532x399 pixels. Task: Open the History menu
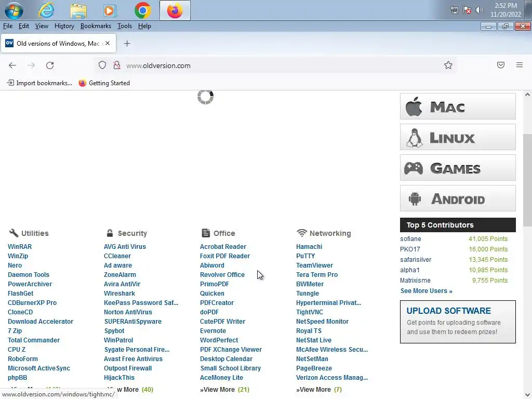64,26
